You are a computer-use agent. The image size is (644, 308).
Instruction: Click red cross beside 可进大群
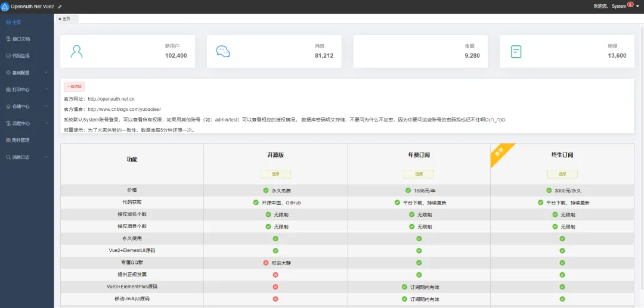click(266, 263)
